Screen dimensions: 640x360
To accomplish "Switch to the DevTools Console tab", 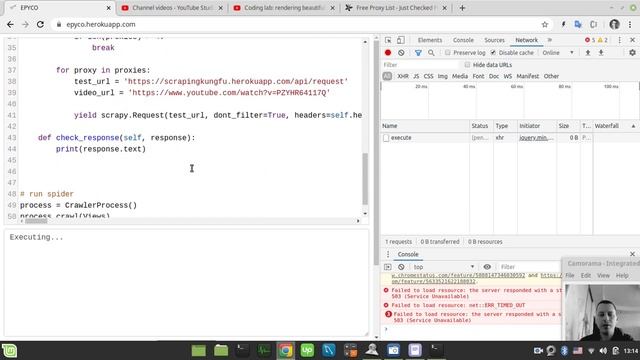I will coord(463,40).
